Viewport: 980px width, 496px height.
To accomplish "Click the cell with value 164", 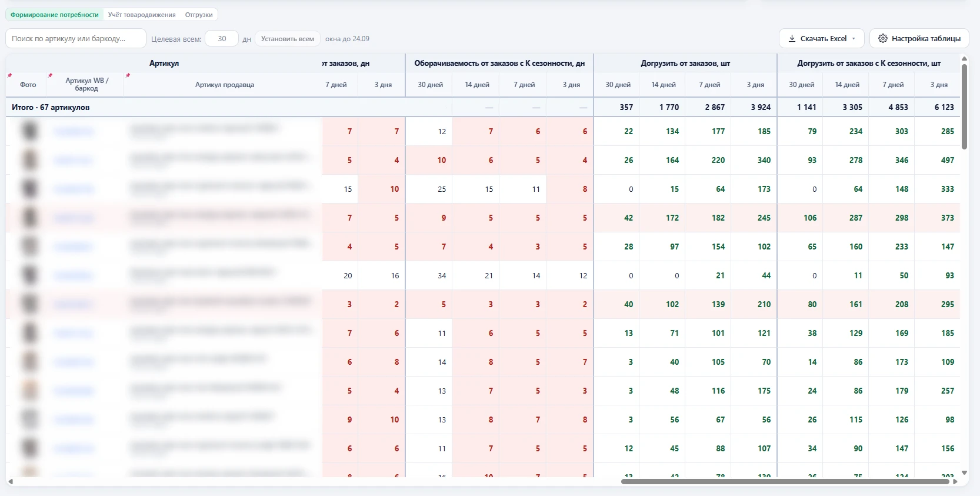I will pyautogui.click(x=662, y=160).
